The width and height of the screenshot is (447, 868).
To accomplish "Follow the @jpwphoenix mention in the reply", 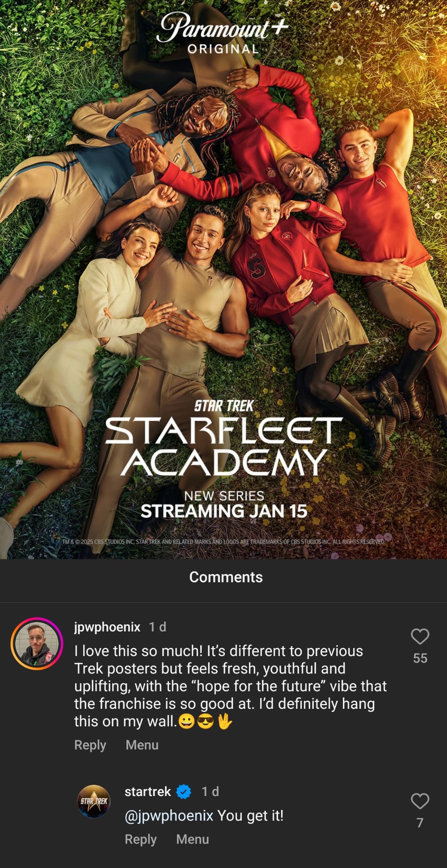I will 169,816.
